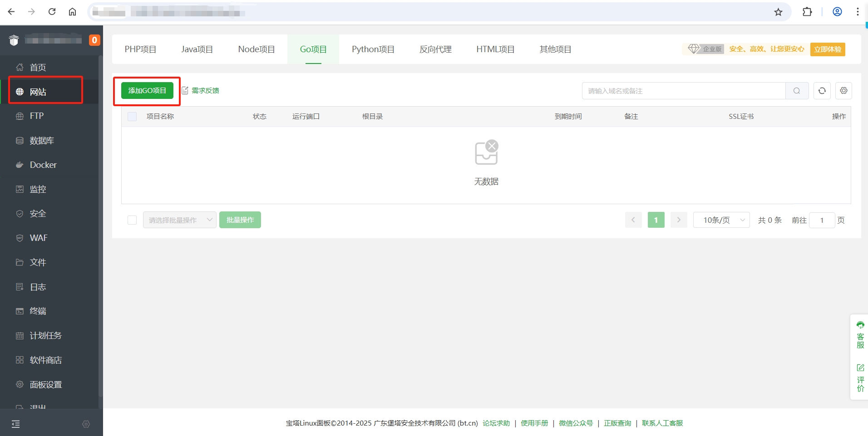The width and height of the screenshot is (868, 436).
Task: Switch to the 反向代理 tab
Action: point(435,49)
